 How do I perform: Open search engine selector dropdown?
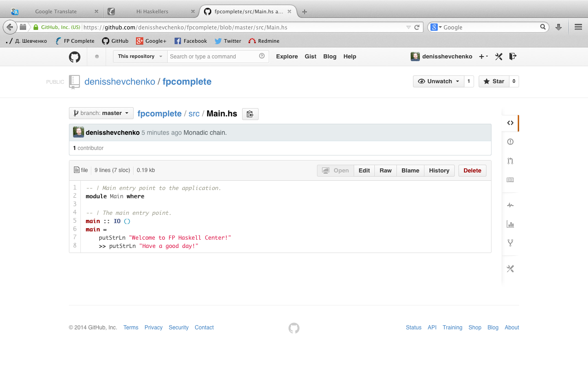(x=436, y=27)
